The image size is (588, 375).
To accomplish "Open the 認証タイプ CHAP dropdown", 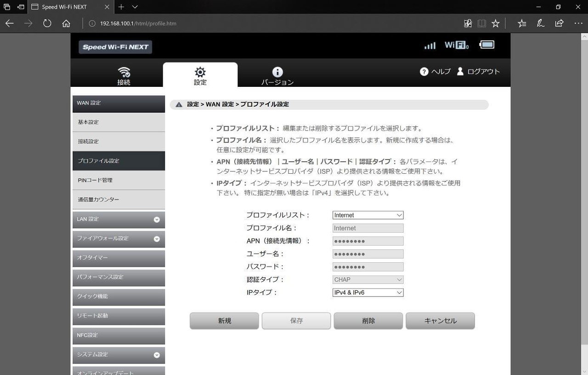I will pos(368,279).
